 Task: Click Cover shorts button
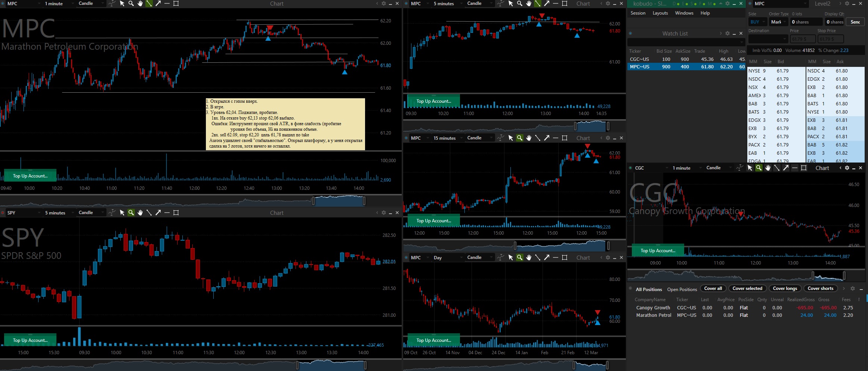click(x=821, y=288)
